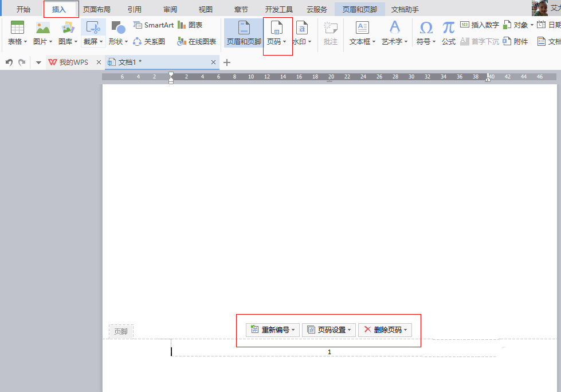Click the undo arrow icon
This screenshot has height=392, width=561.
[9, 62]
